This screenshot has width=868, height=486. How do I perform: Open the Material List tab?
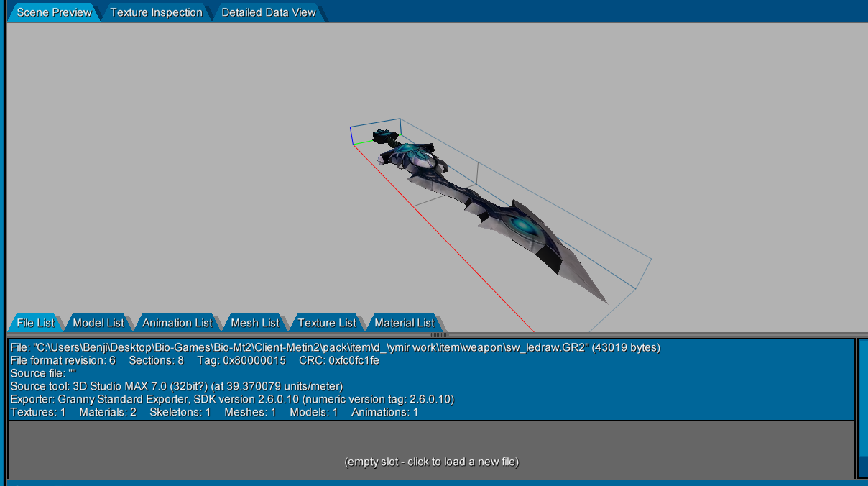click(x=404, y=323)
